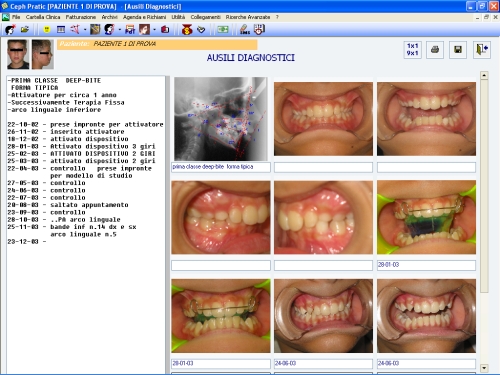Image resolution: width=500 pixels, height=375 pixels.
Task: Open the yellow folder toolbar icon
Action: click(25, 30)
